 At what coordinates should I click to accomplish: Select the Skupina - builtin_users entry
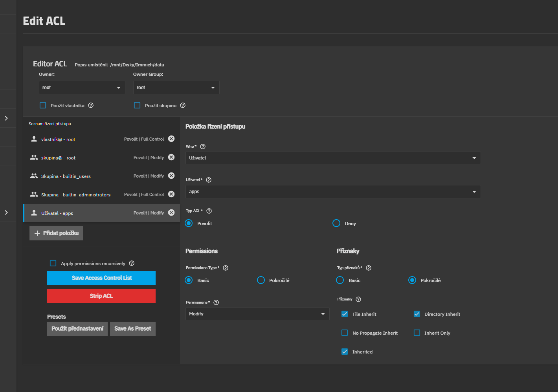(79, 176)
